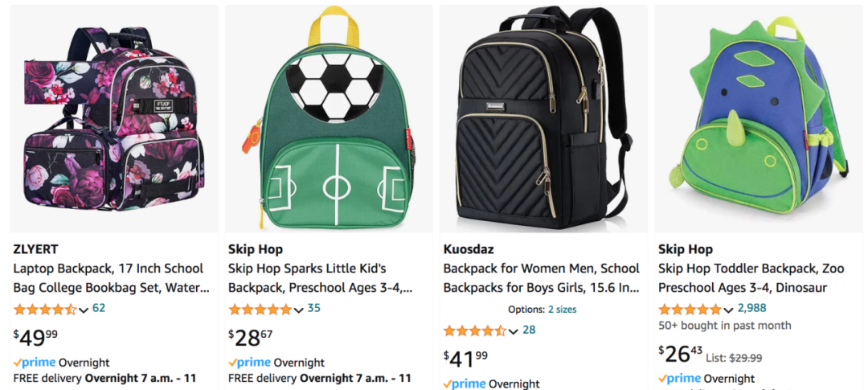Viewport: 868px width, 390px height.
Task: Click the star rating of Dinosaur backpack
Action: tap(690, 309)
